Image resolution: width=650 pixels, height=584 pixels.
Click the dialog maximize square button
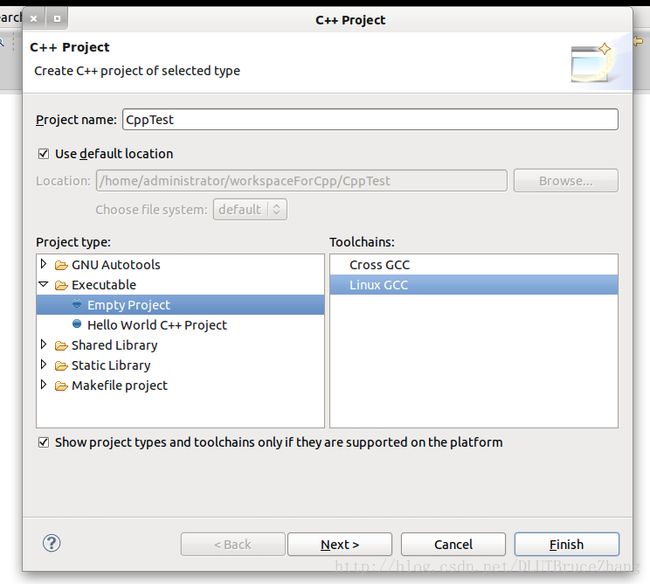pos(57,19)
